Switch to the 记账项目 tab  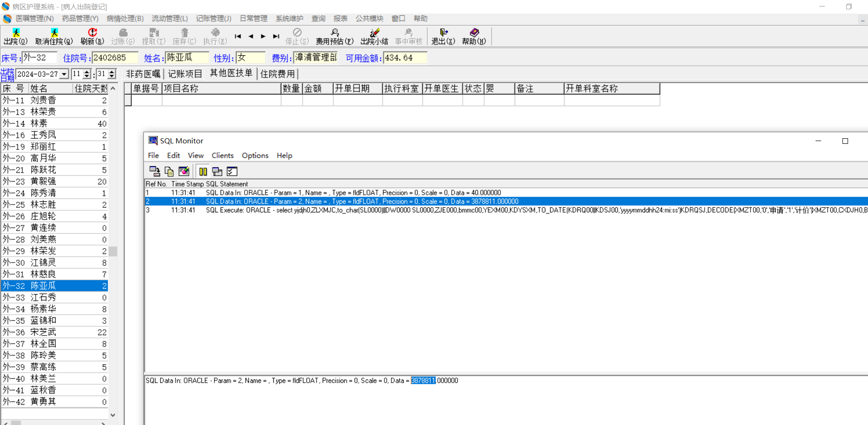tap(185, 74)
